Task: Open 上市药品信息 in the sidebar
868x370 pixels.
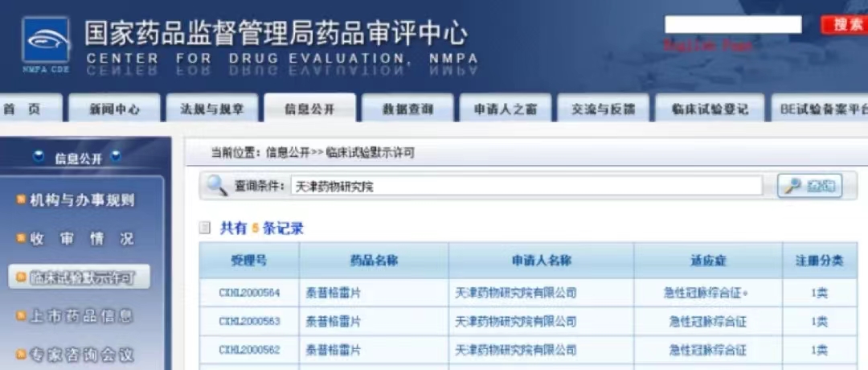Action: pyautogui.click(x=81, y=316)
